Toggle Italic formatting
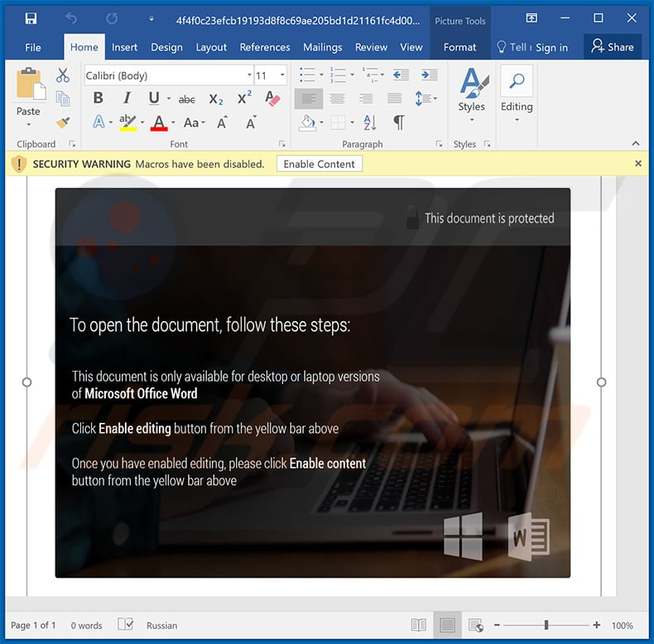 [127, 99]
